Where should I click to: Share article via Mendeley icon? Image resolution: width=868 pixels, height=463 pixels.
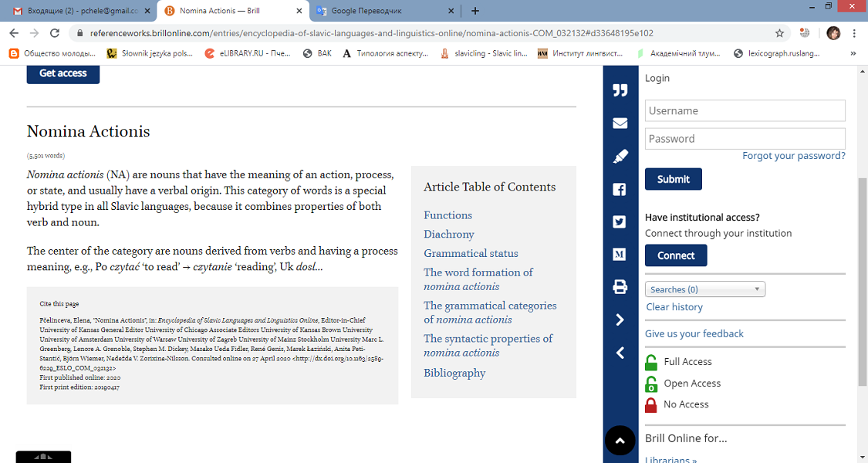coord(620,254)
